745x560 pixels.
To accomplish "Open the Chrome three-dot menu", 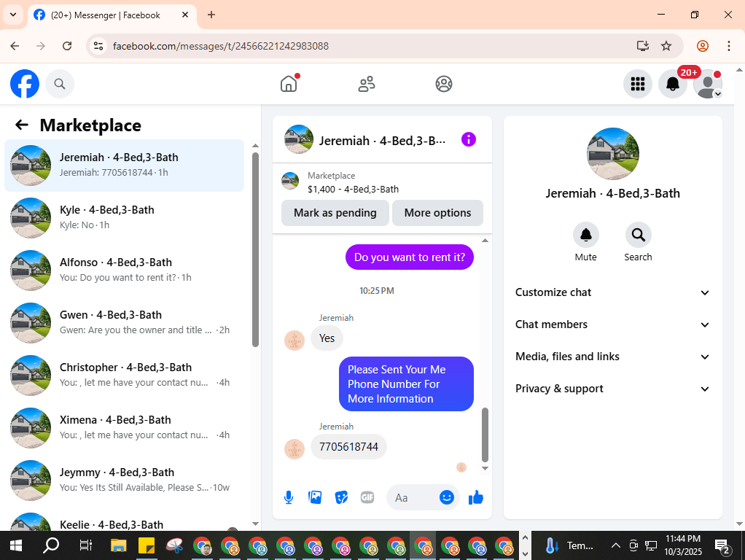I will [x=728, y=46].
